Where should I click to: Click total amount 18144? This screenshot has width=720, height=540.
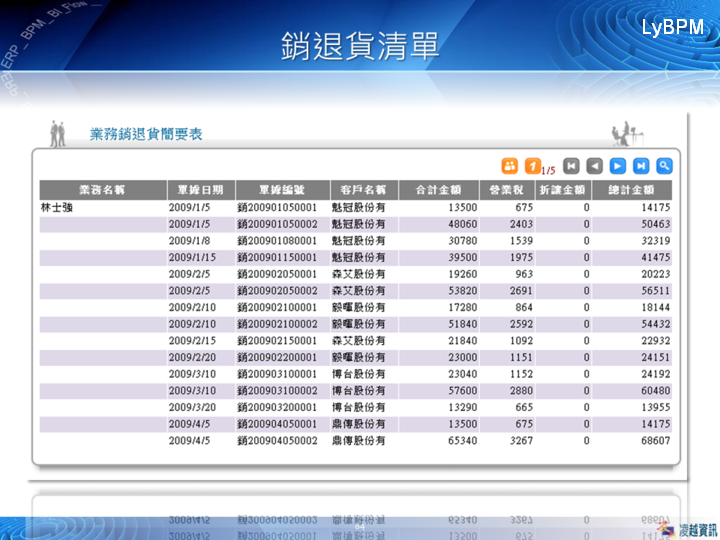[656, 307]
